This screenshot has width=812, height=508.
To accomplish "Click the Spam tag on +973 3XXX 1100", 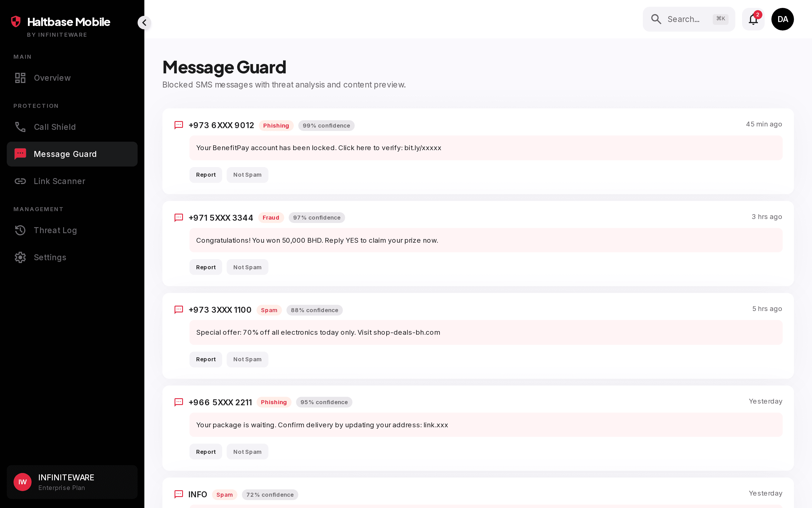I will tap(269, 310).
